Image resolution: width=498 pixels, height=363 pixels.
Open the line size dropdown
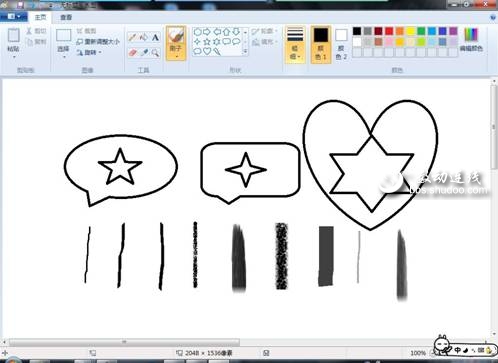(x=295, y=45)
